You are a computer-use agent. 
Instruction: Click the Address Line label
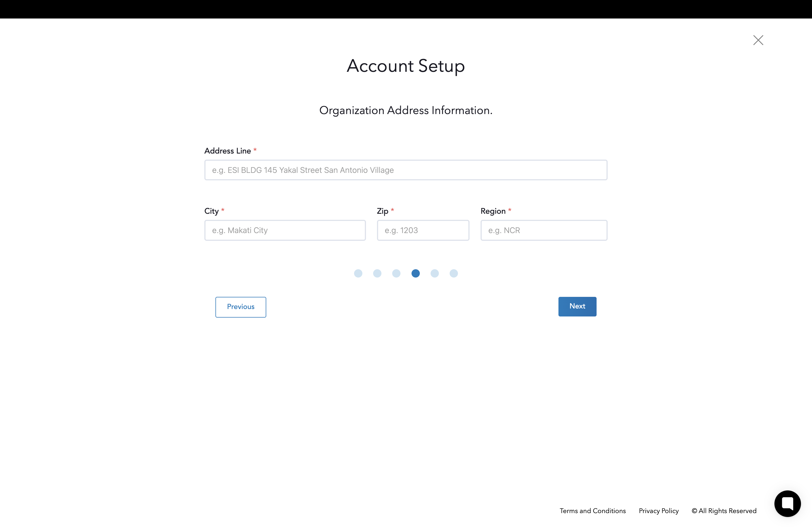pyautogui.click(x=228, y=151)
